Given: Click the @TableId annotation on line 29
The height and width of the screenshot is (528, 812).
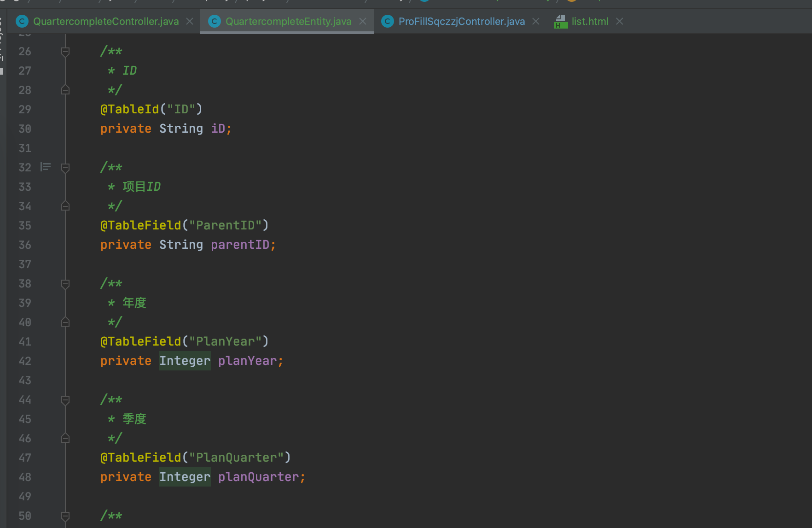Looking at the screenshot, I should 129,109.
